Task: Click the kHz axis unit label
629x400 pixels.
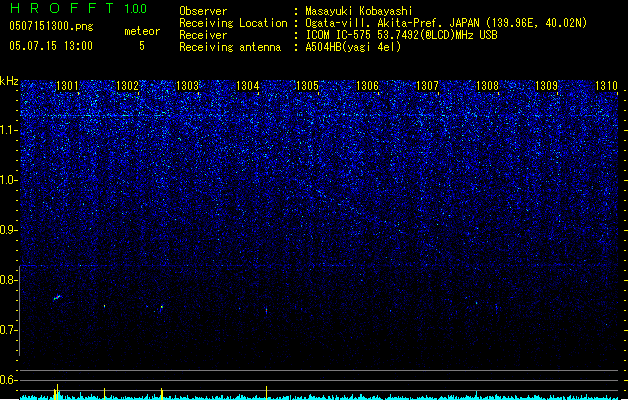Action: 9,81
